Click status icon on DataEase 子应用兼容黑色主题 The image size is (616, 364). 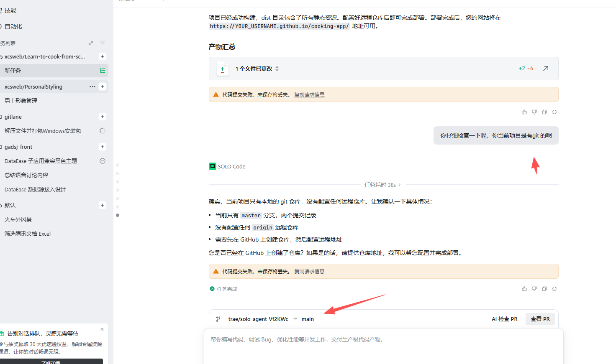point(103,161)
